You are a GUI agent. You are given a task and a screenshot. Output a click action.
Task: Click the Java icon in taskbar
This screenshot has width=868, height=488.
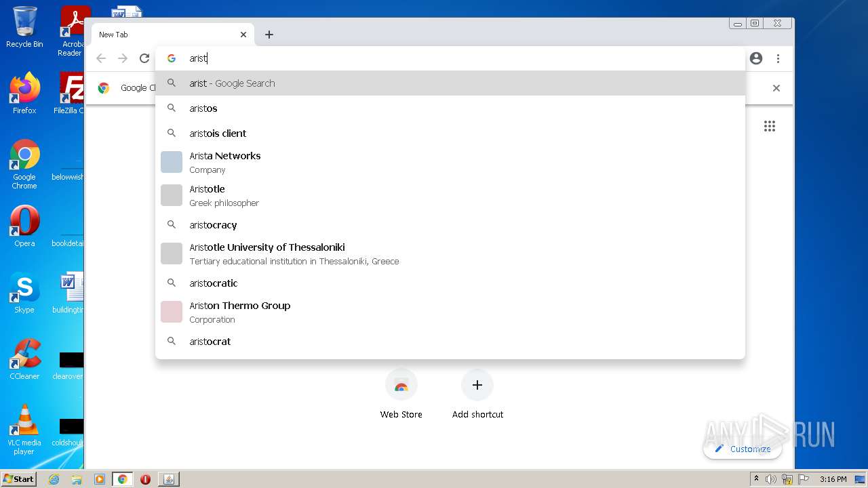tap(169, 479)
